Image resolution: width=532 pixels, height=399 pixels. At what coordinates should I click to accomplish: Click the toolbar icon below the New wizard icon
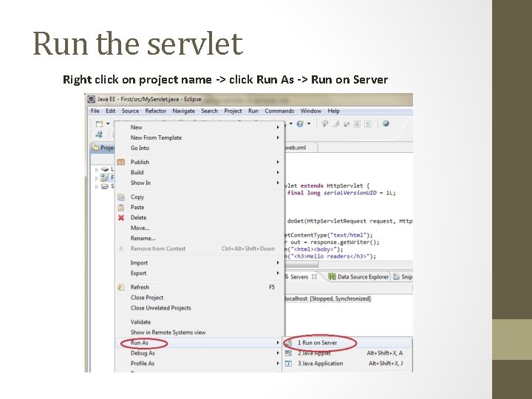[x=99, y=134]
